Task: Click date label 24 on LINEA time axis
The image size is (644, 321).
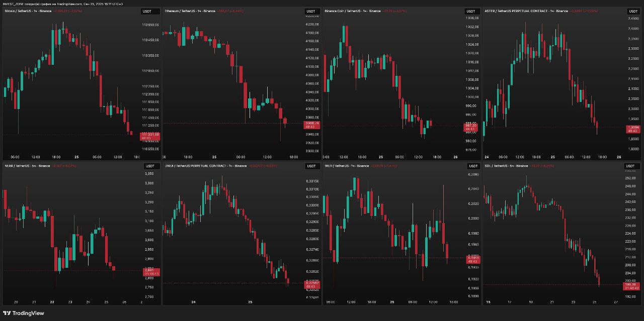Action: coord(193,302)
